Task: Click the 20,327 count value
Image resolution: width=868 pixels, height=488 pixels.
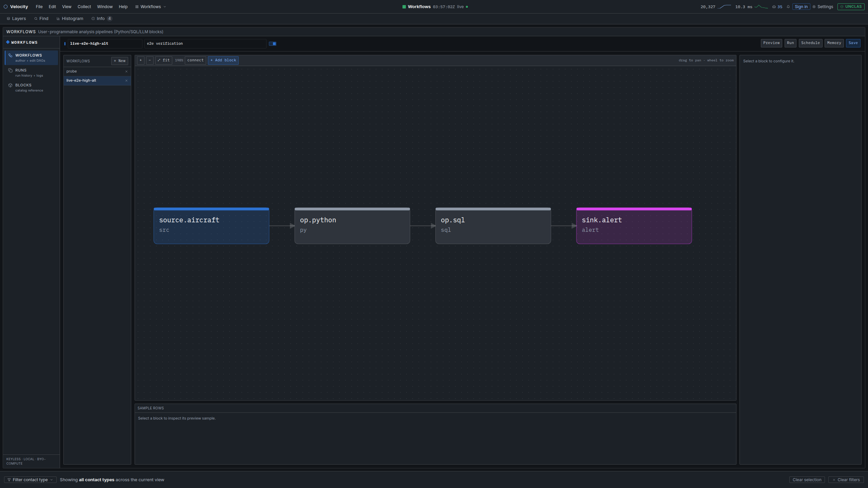Action: [708, 7]
